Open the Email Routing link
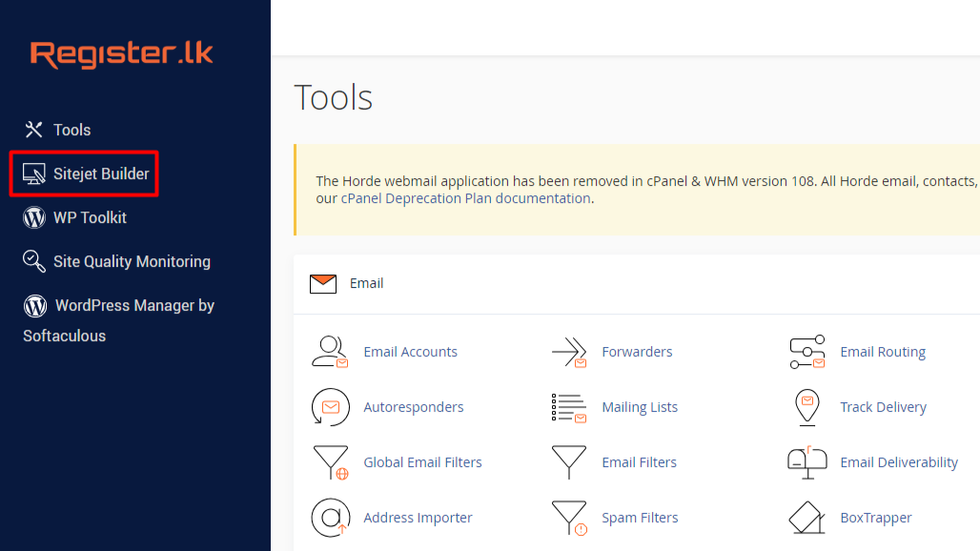 (x=883, y=352)
